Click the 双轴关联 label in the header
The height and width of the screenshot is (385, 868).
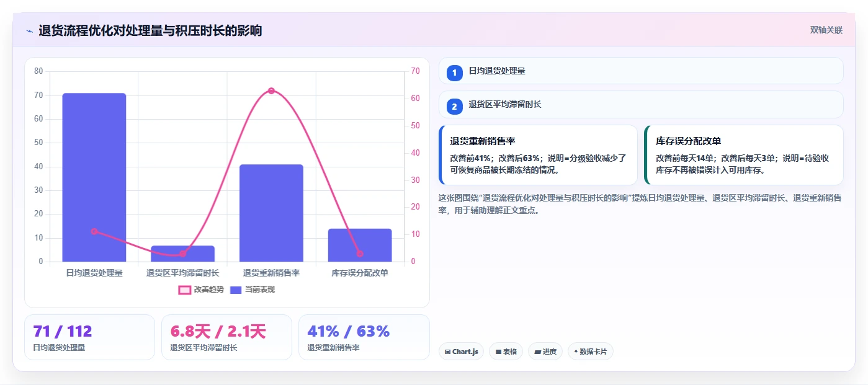[x=826, y=30]
